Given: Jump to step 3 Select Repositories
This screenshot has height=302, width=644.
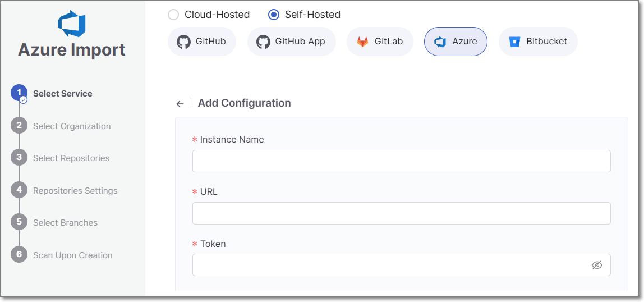Looking at the screenshot, I should click(71, 158).
